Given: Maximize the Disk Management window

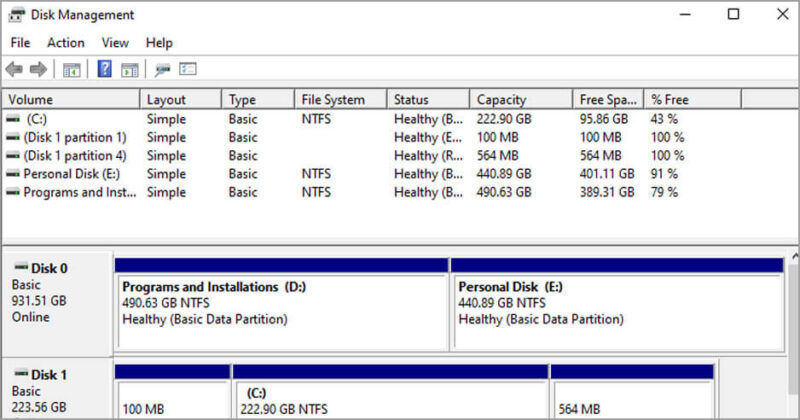Looking at the screenshot, I should 733,14.
